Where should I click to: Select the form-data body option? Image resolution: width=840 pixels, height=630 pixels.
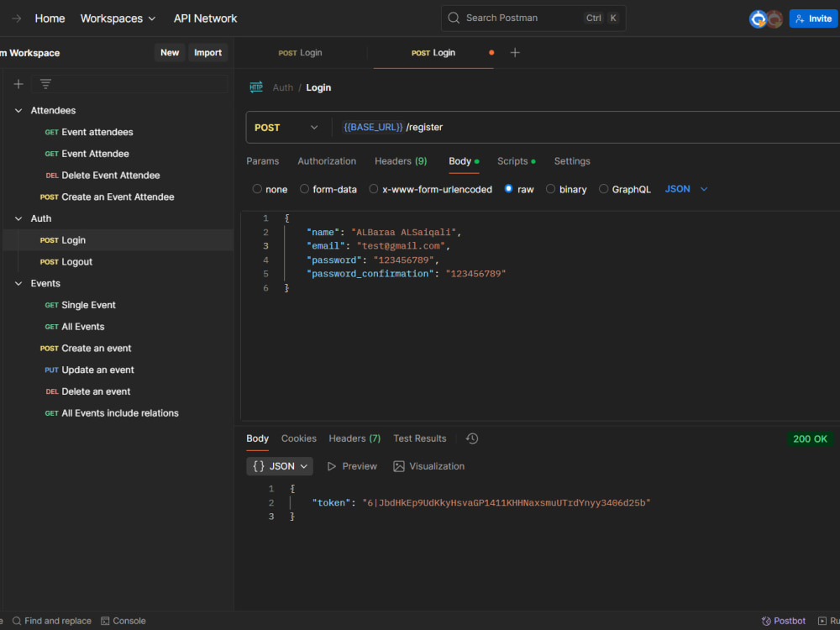(x=304, y=188)
